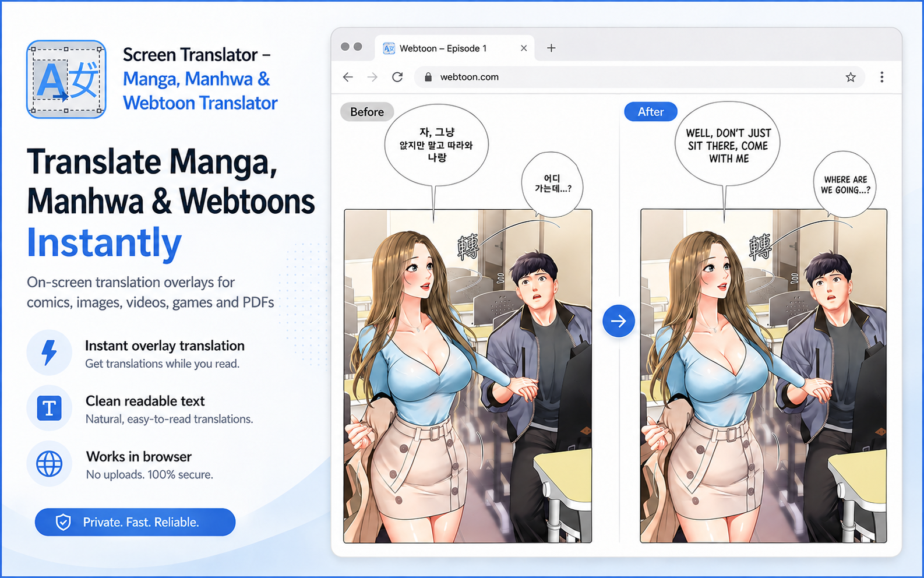Click the 'Manga, Manhwa & Webtoon Translator' title text

[x=200, y=91]
